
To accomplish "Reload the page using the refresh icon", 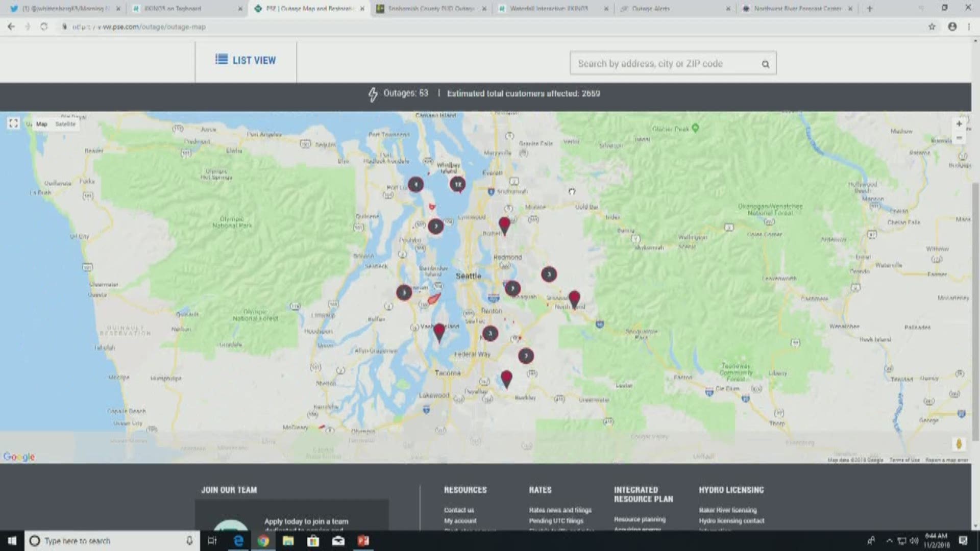I will [44, 27].
